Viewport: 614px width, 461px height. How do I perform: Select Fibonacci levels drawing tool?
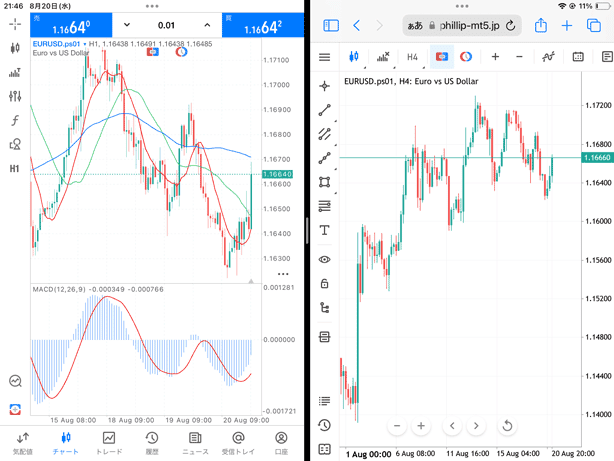coord(325,206)
